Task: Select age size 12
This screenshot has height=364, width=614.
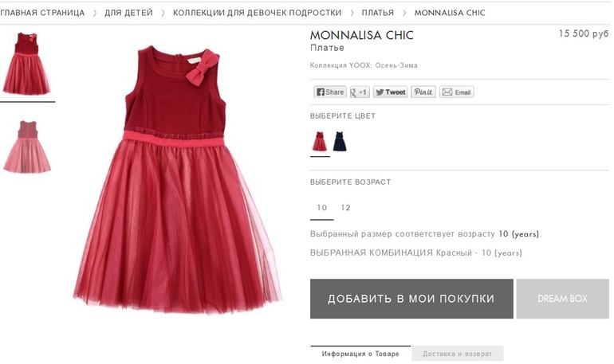Action: pyautogui.click(x=345, y=208)
